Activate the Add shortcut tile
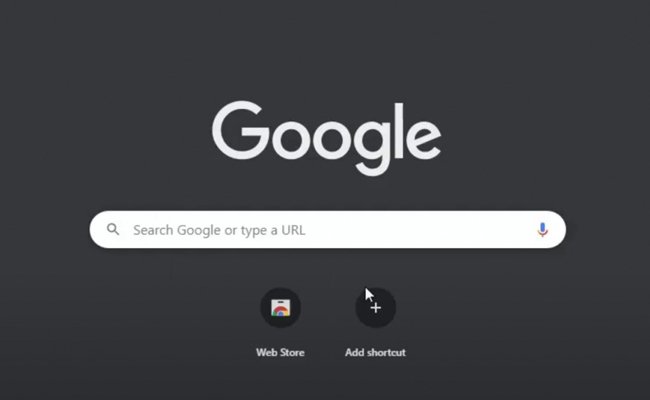Viewport: 650px width, 400px height. (x=376, y=323)
